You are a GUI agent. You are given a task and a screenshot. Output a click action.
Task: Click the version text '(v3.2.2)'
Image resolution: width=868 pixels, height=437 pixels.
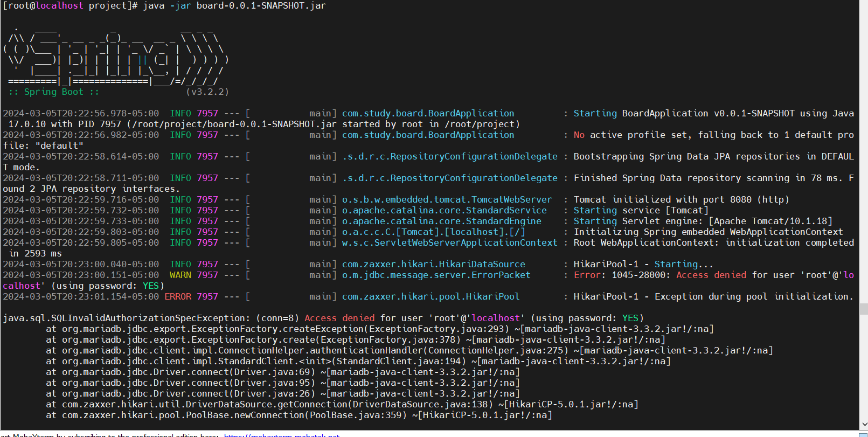click(207, 92)
